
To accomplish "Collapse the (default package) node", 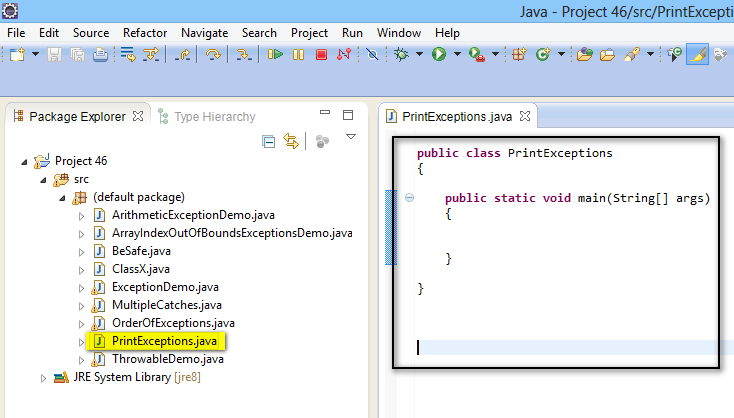I will tap(62, 198).
